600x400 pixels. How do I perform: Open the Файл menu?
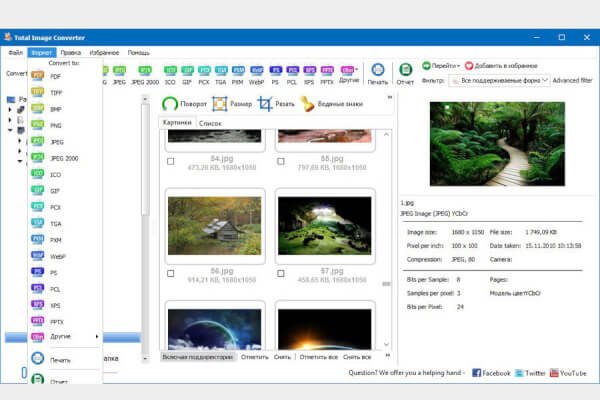pos(16,52)
